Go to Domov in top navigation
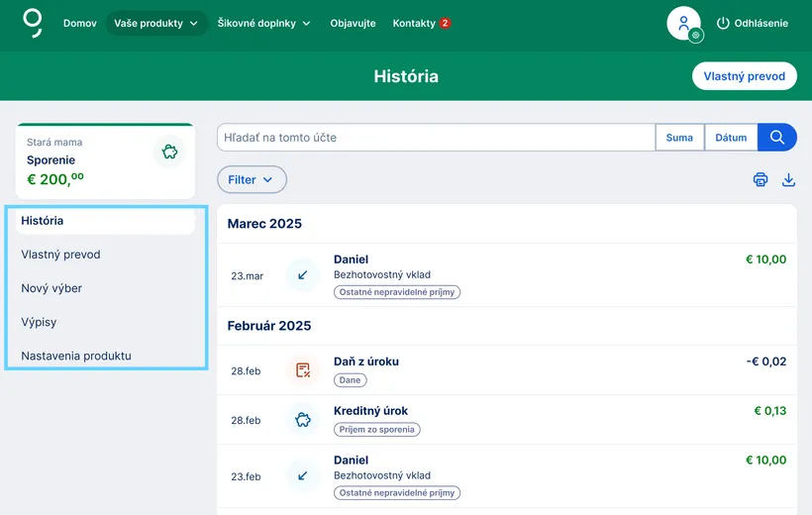The width and height of the screenshot is (812, 515). [x=80, y=23]
